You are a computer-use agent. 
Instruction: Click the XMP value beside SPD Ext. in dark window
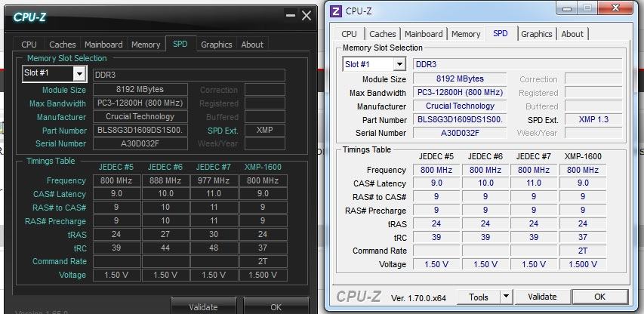tap(265, 130)
